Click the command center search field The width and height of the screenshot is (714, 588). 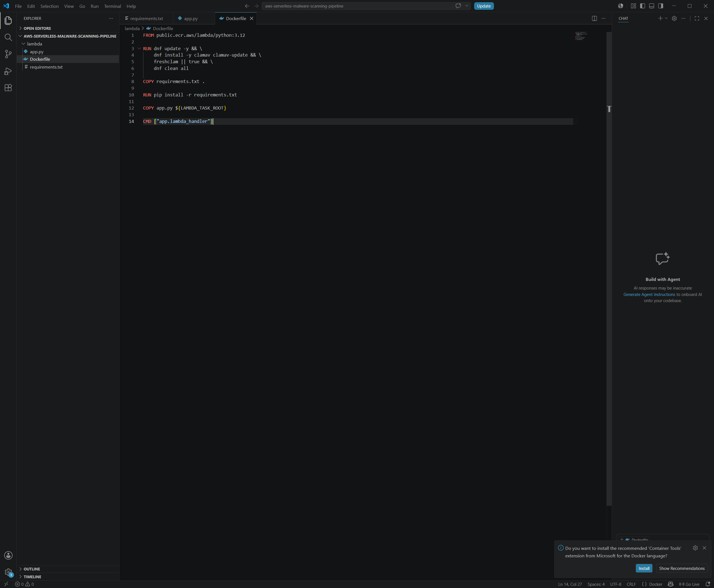(x=357, y=6)
